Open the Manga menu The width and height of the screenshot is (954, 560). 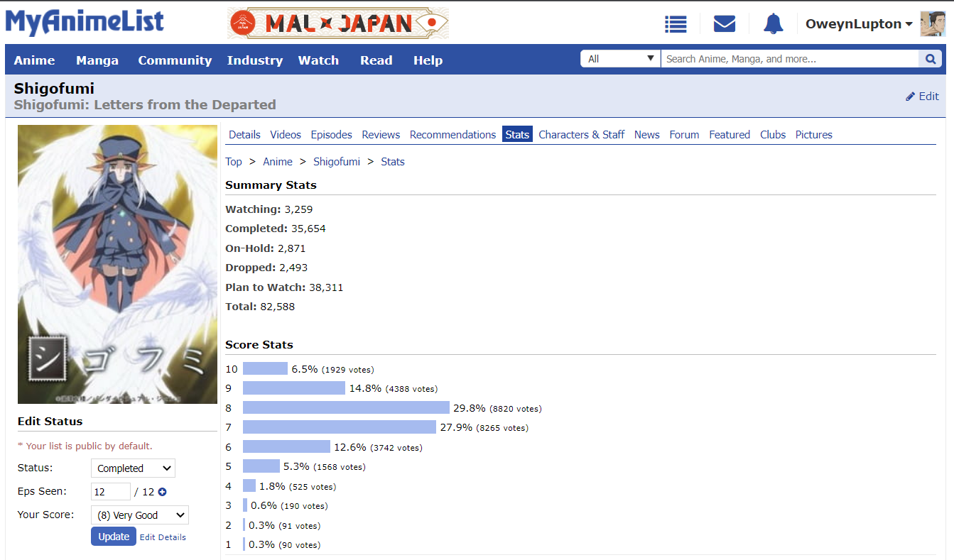[x=97, y=60]
